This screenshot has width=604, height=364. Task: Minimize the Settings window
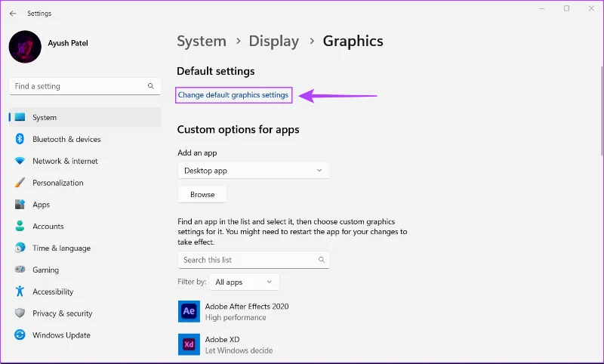(541, 8)
